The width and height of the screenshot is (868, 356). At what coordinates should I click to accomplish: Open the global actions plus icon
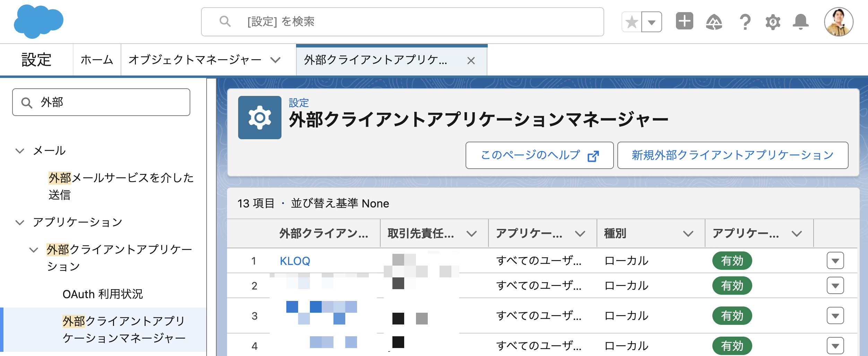click(x=684, y=21)
